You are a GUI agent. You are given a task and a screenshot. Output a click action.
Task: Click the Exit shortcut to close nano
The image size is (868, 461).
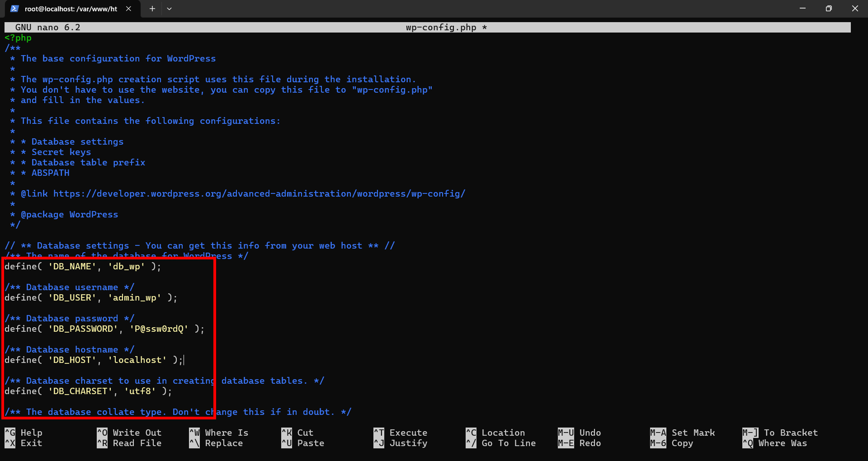24,443
